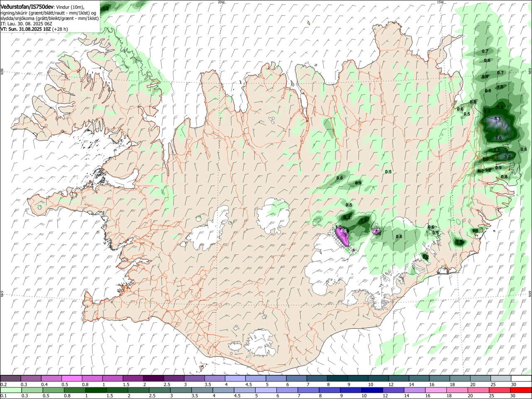Screen dimensions: 532x399
Task: Click the IT: Lau. 30. 08. 2025 06Z line
Action: click(x=26, y=24)
